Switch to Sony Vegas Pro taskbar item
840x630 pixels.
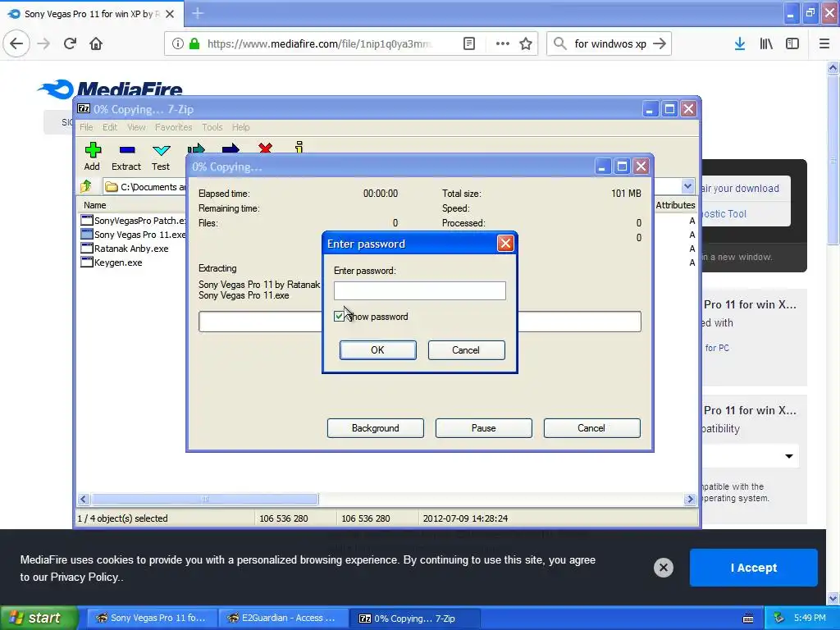pos(151,619)
